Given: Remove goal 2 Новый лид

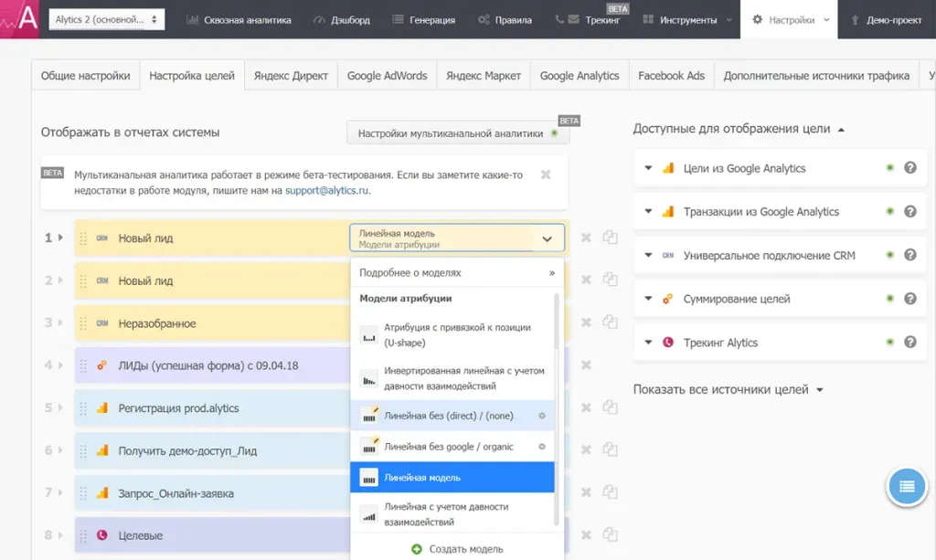Looking at the screenshot, I should 586,280.
